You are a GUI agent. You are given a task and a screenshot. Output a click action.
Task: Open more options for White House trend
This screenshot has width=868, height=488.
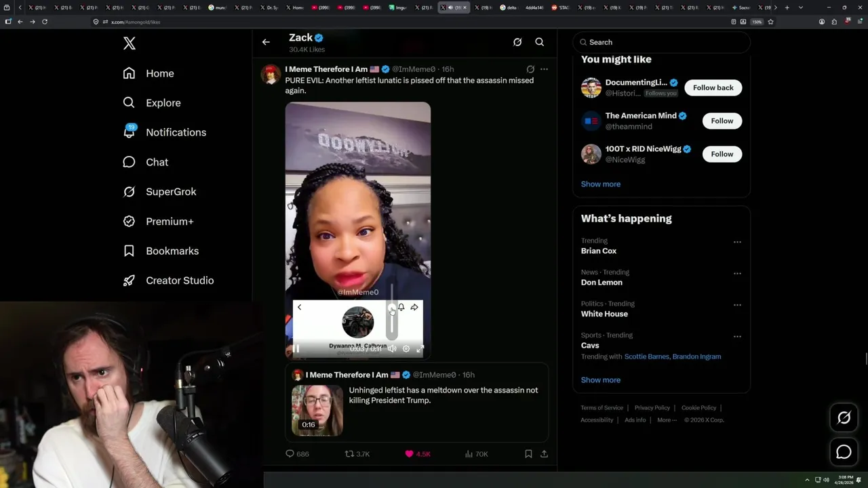tap(737, 305)
